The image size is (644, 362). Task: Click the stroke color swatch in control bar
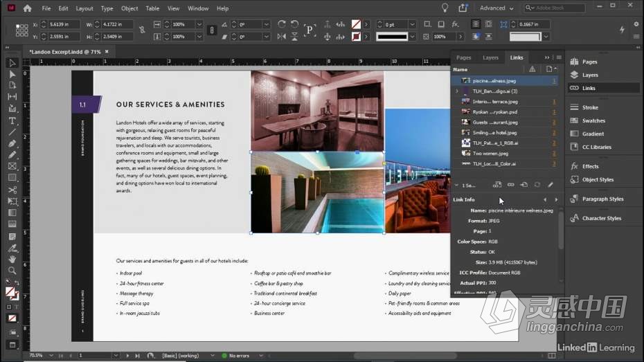356,37
